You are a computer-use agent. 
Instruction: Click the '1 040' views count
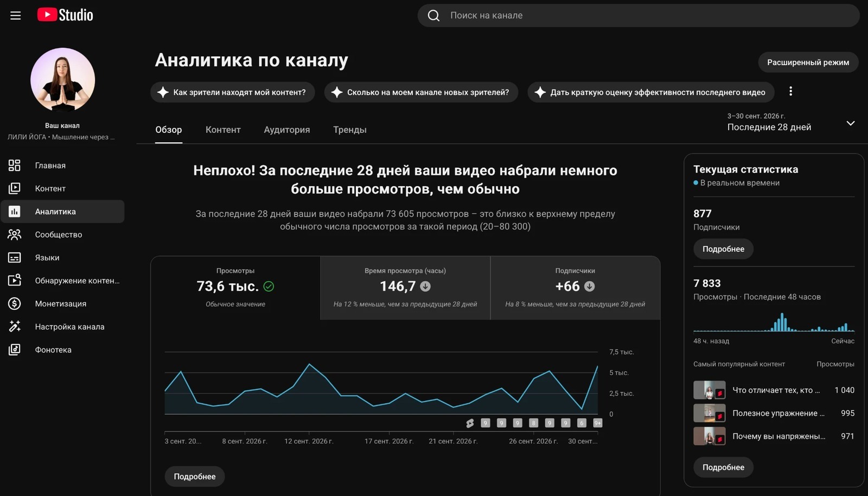(x=844, y=390)
